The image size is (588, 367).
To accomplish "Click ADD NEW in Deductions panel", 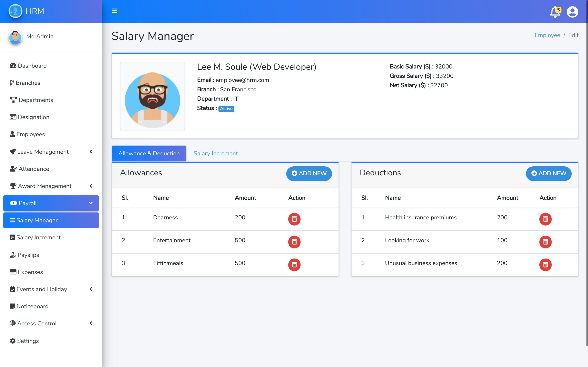I will tap(548, 173).
